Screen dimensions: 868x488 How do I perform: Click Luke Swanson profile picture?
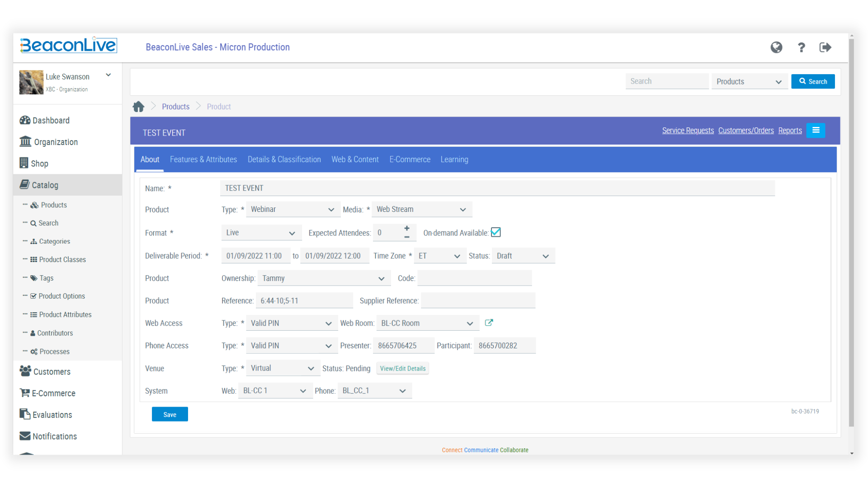(x=31, y=82)
